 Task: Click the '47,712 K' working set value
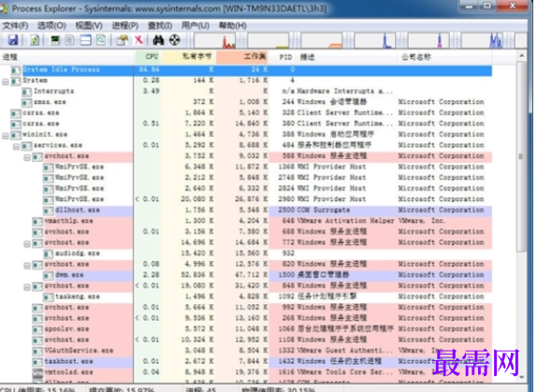coord(251,275)
